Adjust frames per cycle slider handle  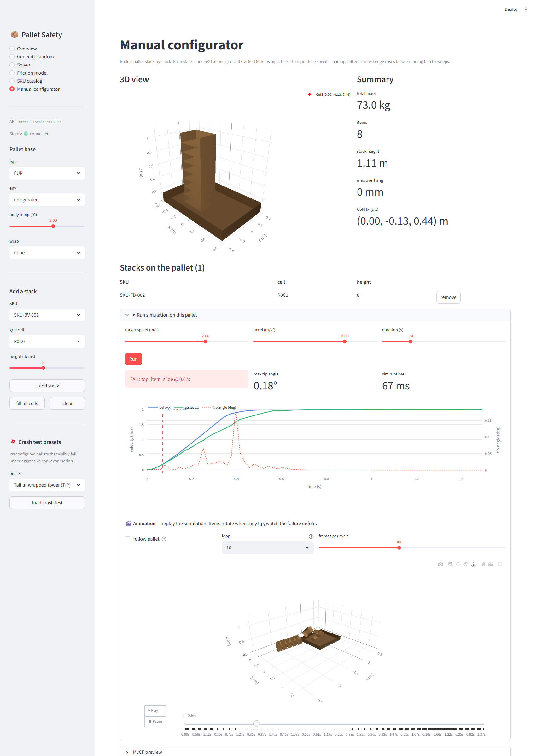[x=399, y=548]
